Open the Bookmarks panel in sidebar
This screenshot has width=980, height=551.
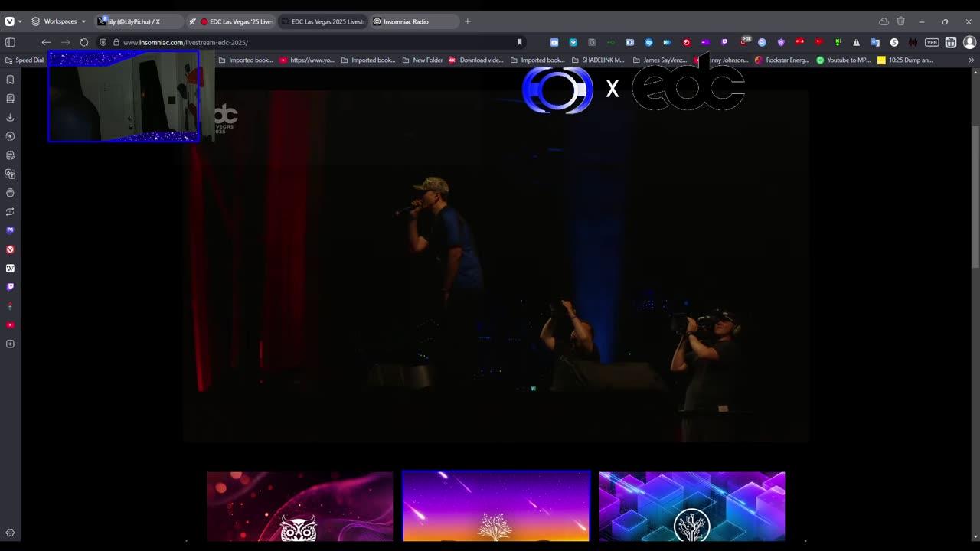[x=10, y=80]
